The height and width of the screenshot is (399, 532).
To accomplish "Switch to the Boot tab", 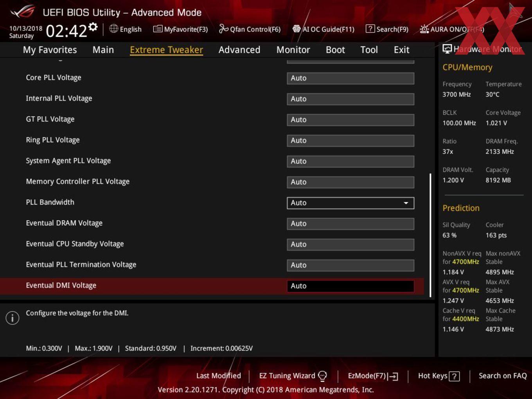I will 335,50.
